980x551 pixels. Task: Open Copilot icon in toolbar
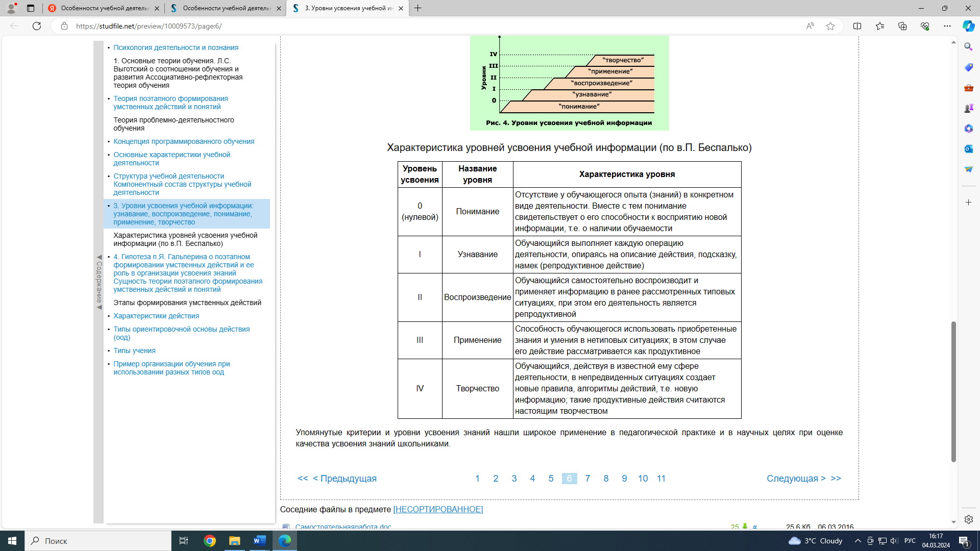[968, 26]
